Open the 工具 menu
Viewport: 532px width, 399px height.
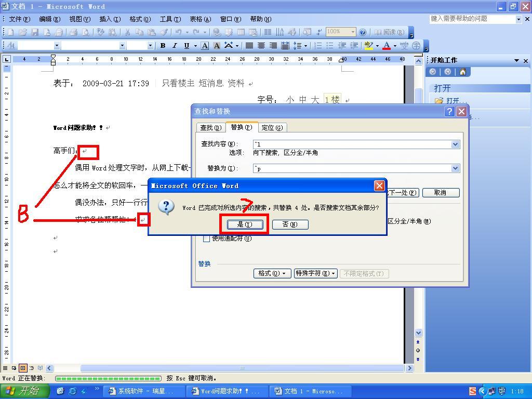click(170, 19)
